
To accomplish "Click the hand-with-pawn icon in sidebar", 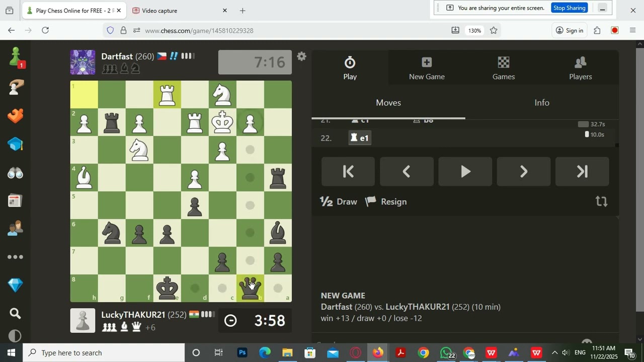I will click(x=16, y=86).
